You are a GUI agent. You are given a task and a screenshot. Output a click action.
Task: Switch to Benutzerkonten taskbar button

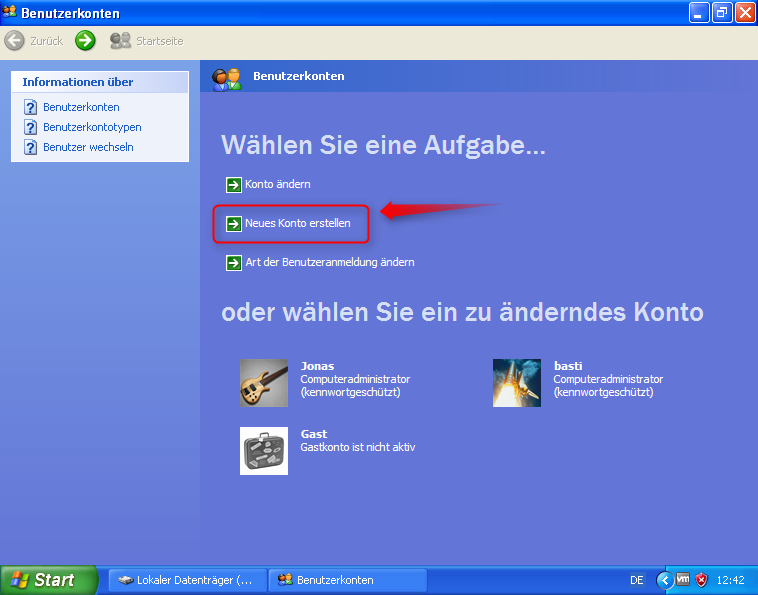click(x=348, y=580)
